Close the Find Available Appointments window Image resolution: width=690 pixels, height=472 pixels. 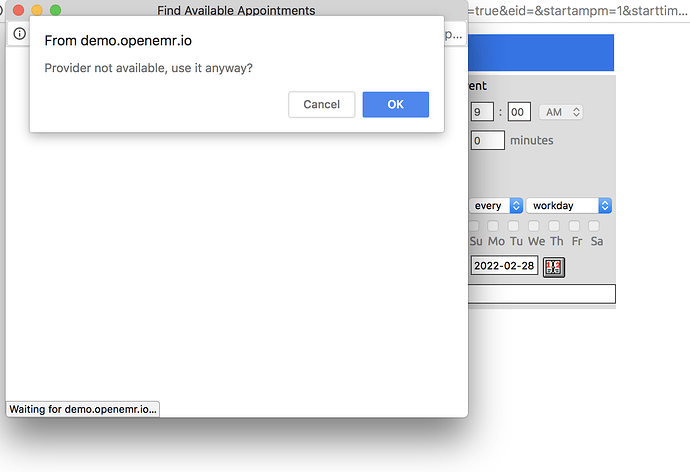18,10
